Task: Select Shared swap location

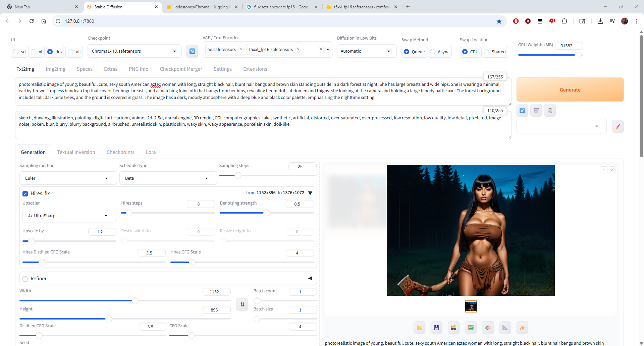Action: click(486, 52)
